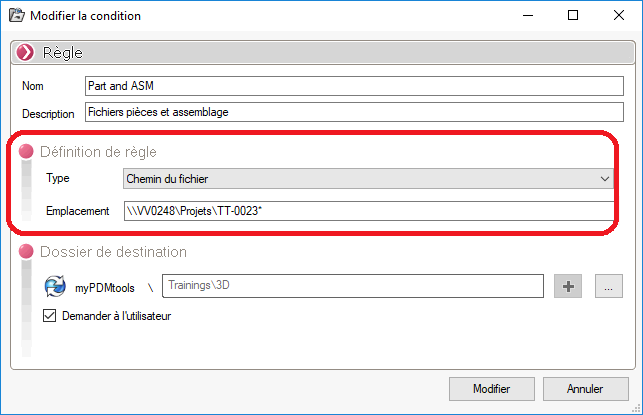Cancel with the Annuler button
The width and height of the screenshot is (643, 415).
tap(584, 388)
